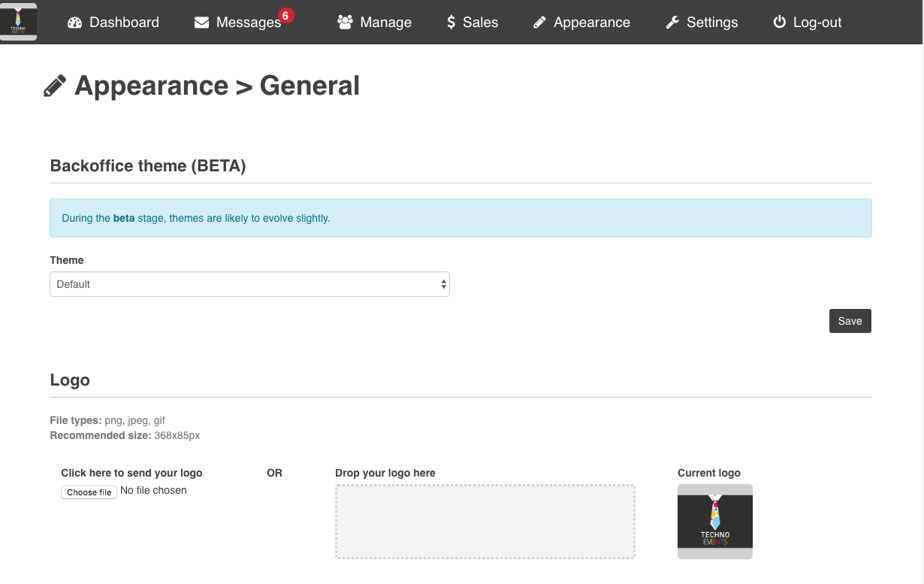This screenshot has height=584, width=924.
Task: Click the Sales dollar sign icon
Action: click(x=451, y=23)
